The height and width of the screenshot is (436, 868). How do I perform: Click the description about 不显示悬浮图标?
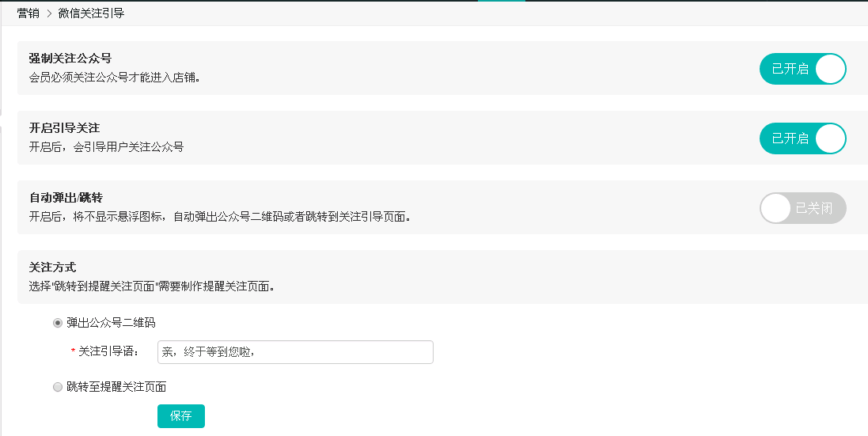(x=219, y=217)
